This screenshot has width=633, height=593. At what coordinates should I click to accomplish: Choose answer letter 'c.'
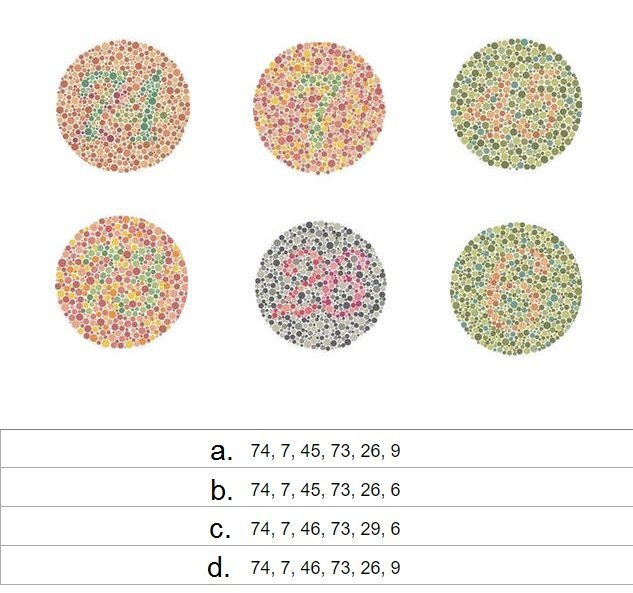pos(220,529)
